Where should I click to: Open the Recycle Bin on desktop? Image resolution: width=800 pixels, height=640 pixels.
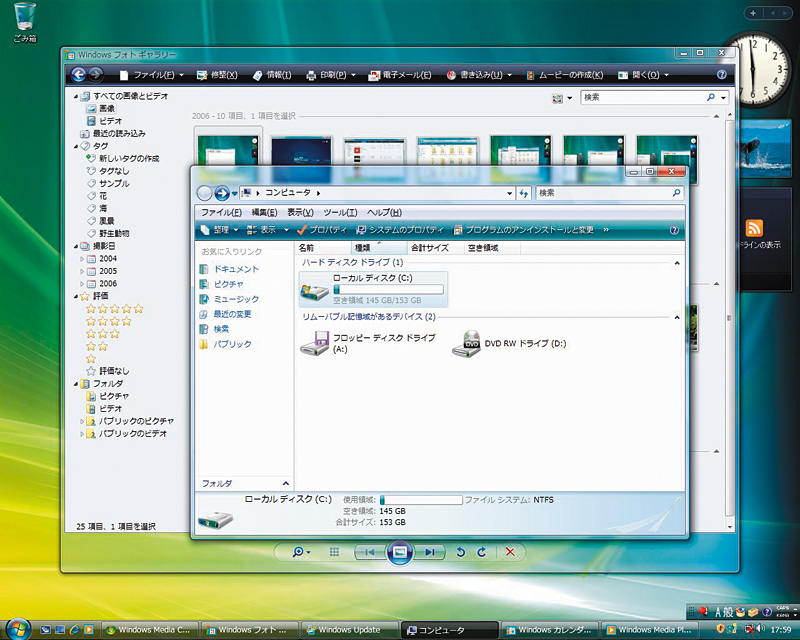coord(25,18)
